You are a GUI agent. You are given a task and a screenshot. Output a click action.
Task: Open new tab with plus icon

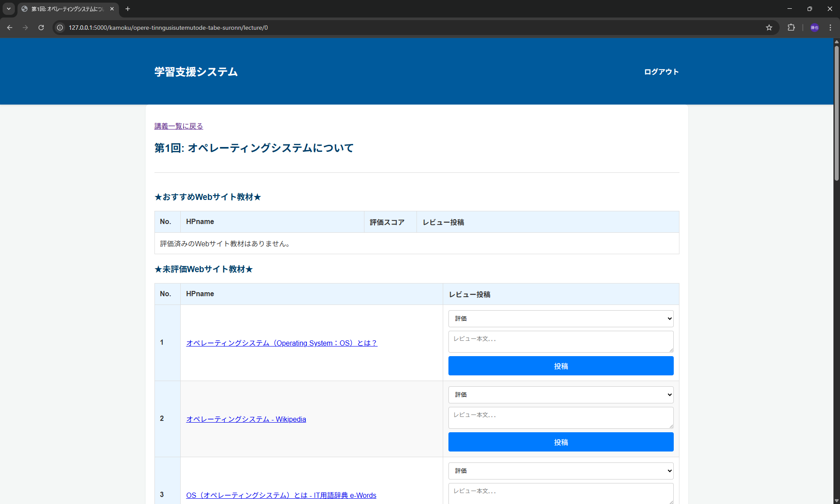(x=128, y=9)
